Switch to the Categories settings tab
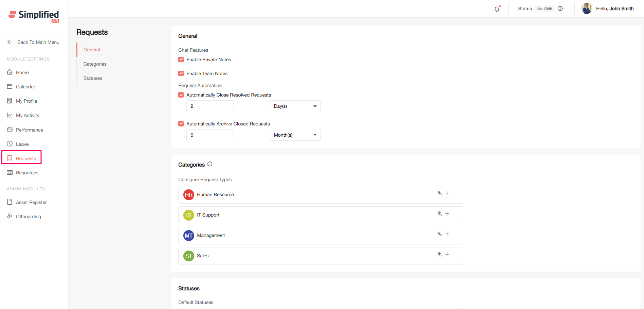The height and width of the screenshot is (309, 644). tap(95, 64)
